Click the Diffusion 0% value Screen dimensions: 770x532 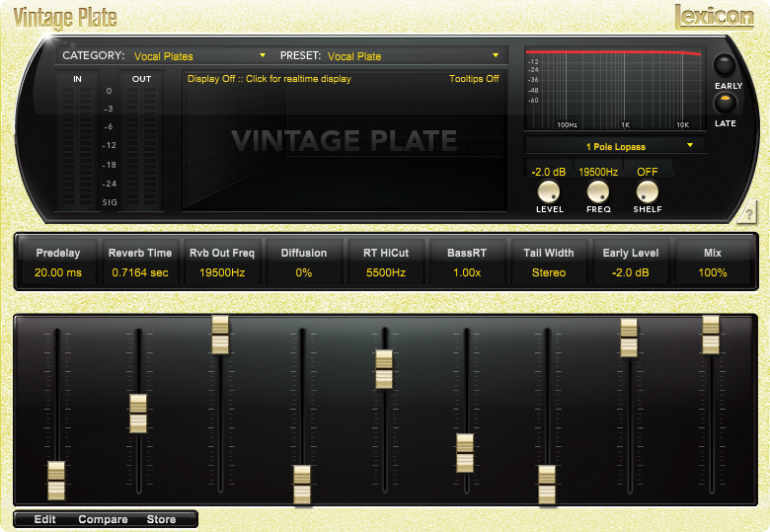tap(303, 272)
